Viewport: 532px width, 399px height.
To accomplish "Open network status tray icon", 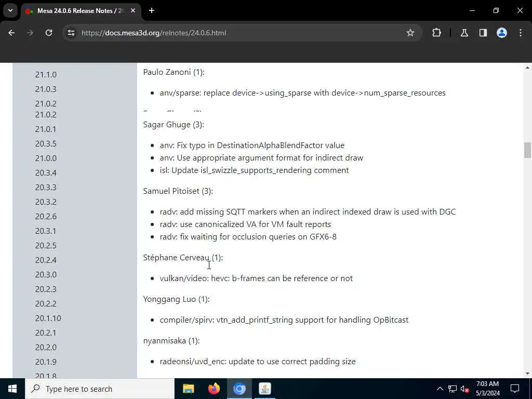I will [x=453, y=389].
